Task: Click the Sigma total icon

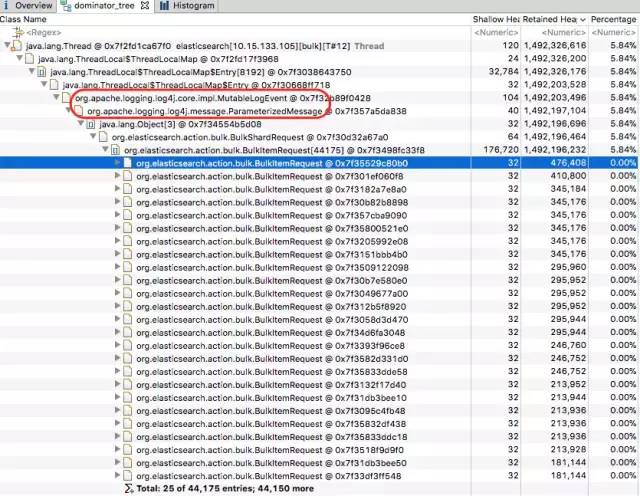Action: 129,488
